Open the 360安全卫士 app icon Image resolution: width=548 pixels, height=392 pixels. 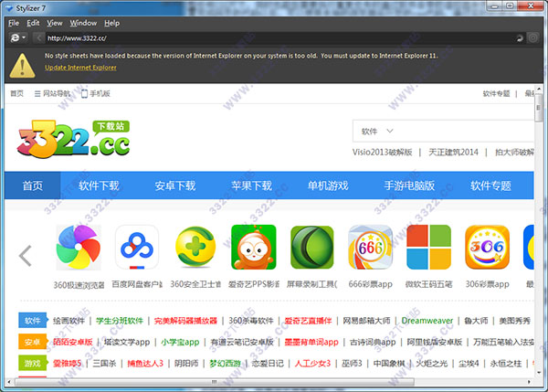coord(195,247)
